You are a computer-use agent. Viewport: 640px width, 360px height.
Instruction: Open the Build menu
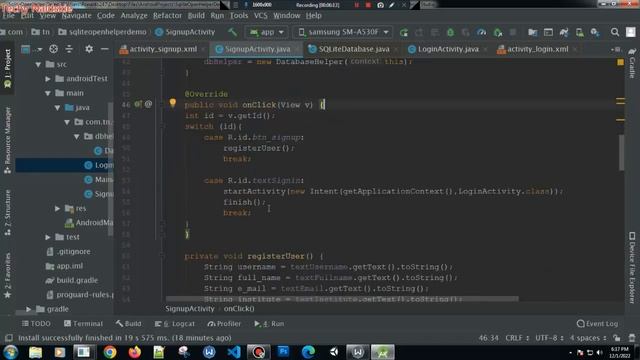[196, 16]
